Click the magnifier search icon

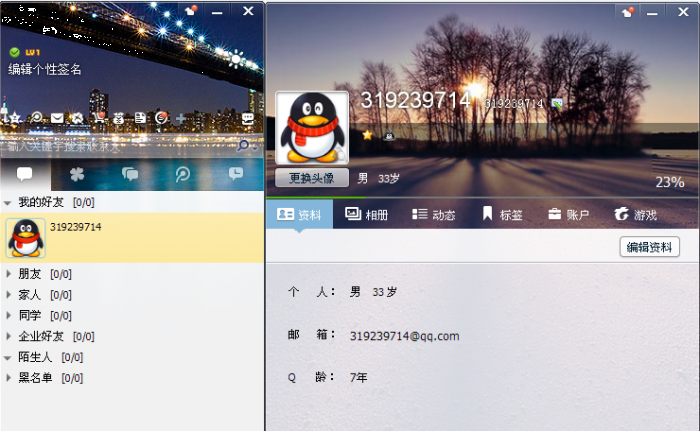242,145
